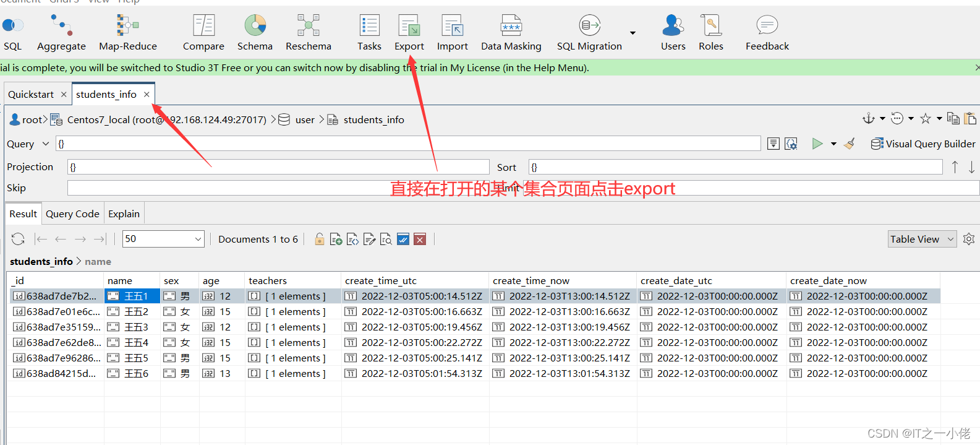Clear the query with the broom icon
The width and height of the screenshot is (980, 445).
(850, 144)
